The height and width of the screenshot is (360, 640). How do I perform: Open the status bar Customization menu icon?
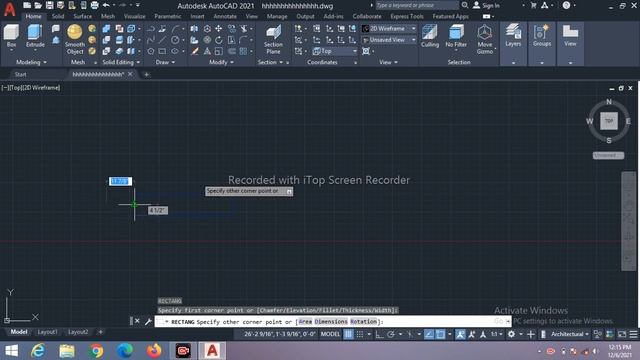tap(633, 334)
